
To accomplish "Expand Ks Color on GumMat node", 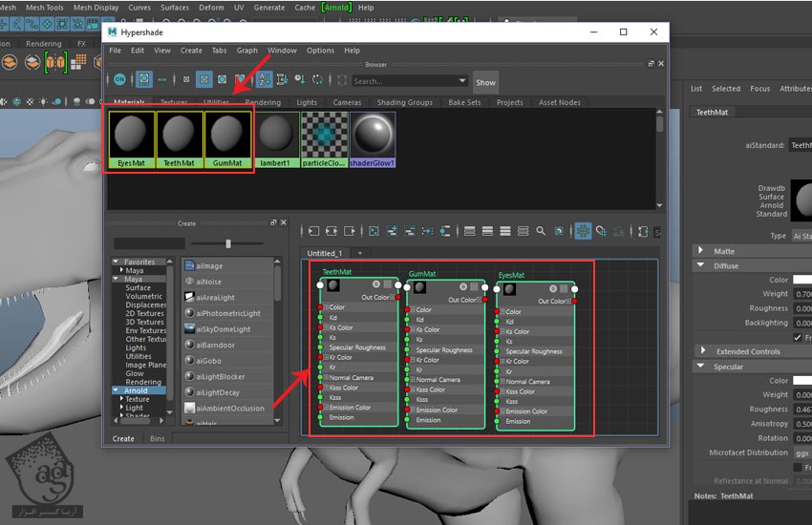I will tap(413, 329).
